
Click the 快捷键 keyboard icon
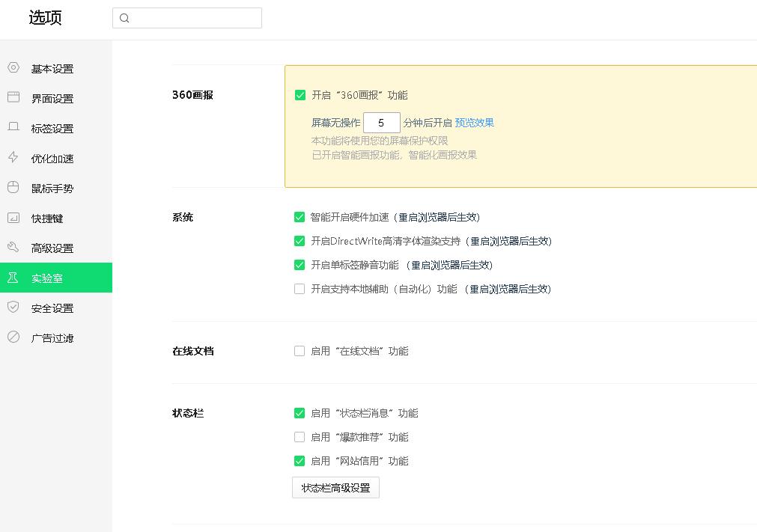click(x=13, y=218)
